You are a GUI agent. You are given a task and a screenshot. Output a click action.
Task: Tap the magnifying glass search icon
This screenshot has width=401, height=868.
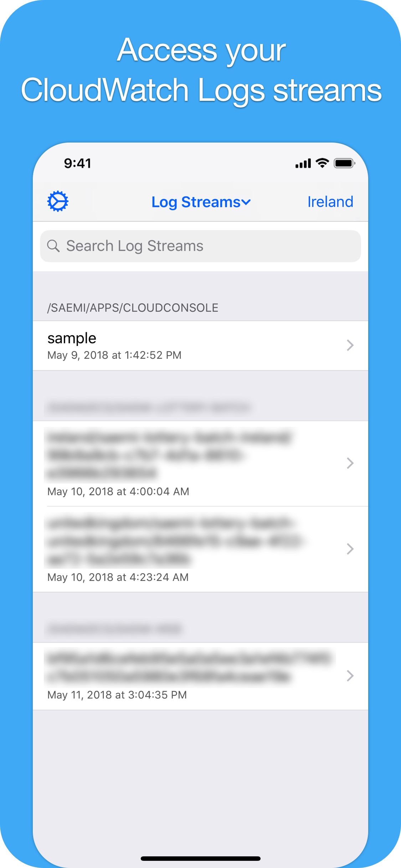click(53, 246)
